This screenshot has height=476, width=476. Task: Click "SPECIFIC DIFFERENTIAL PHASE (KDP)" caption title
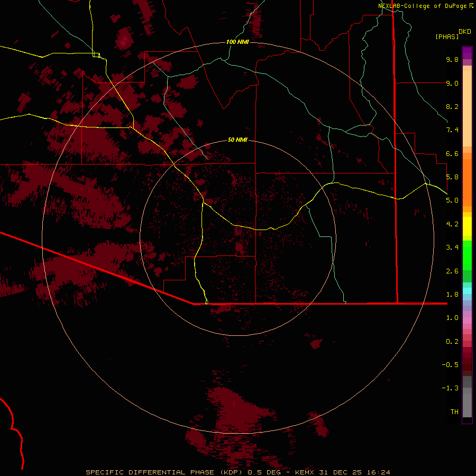tap(165, 472)
